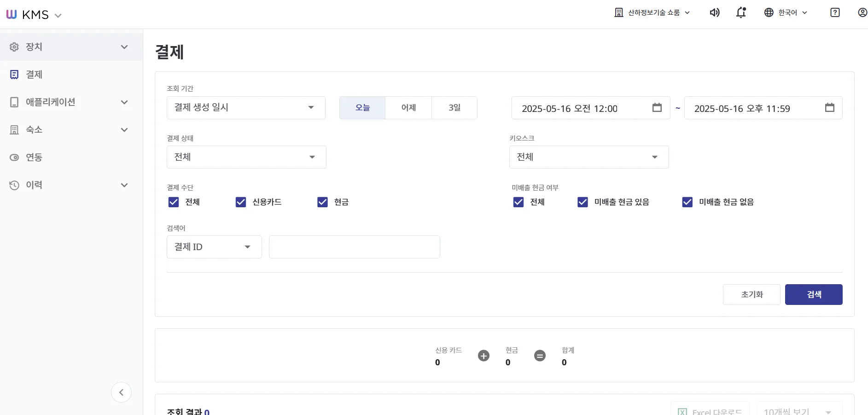Collapse the sidebar with arrow button
Screen dimensions: 868x415
[121, 392]
